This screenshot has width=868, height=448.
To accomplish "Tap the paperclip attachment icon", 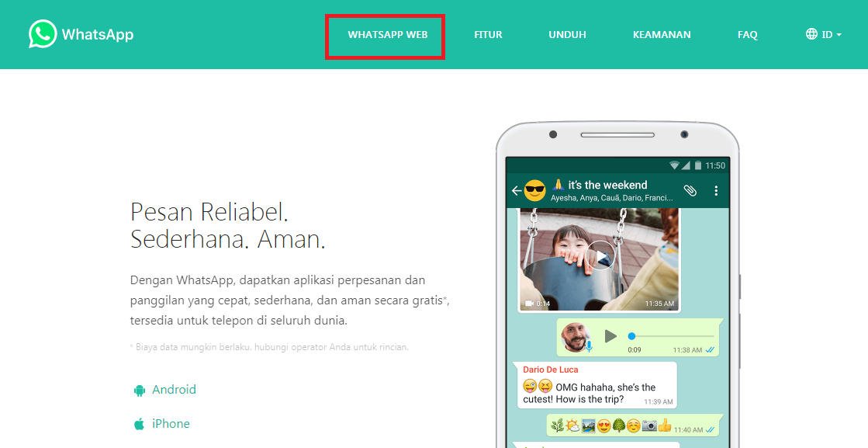I will point(690,190).
